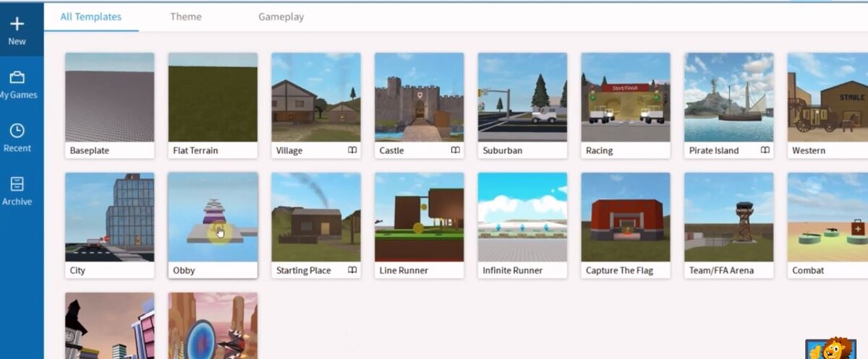Click the New plus icon
868x359 pixels.
point(17,24)
